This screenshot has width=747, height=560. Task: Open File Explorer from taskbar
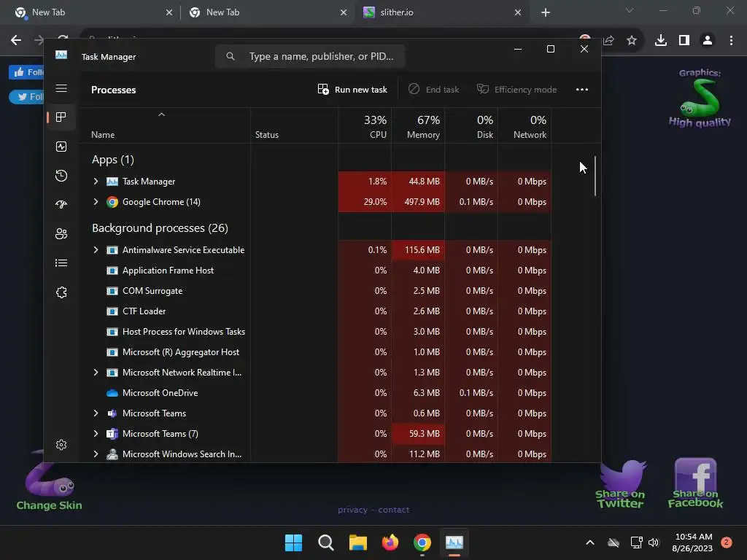tap(357, 542)
